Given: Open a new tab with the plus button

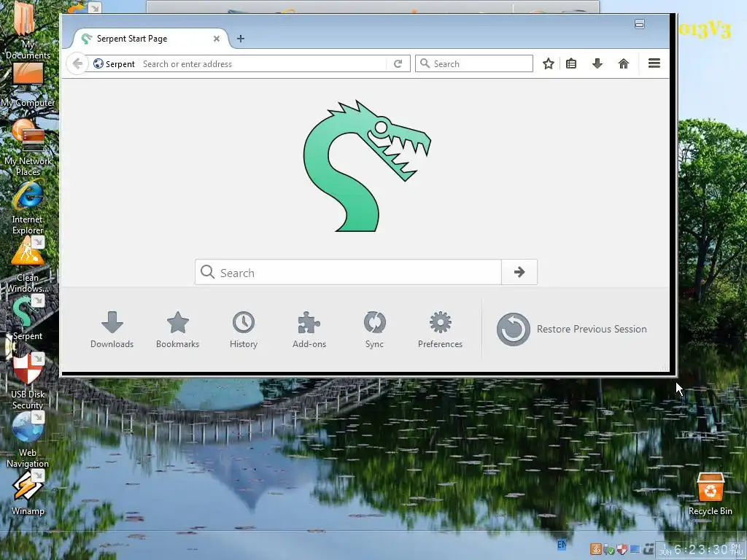Looking at the screenshot, I should (241, 39).
